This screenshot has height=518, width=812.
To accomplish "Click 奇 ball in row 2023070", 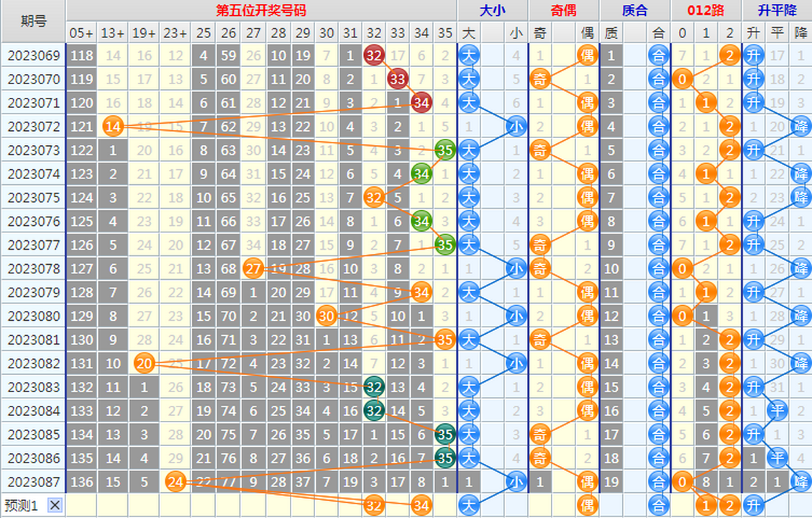I will coord(539,79).
